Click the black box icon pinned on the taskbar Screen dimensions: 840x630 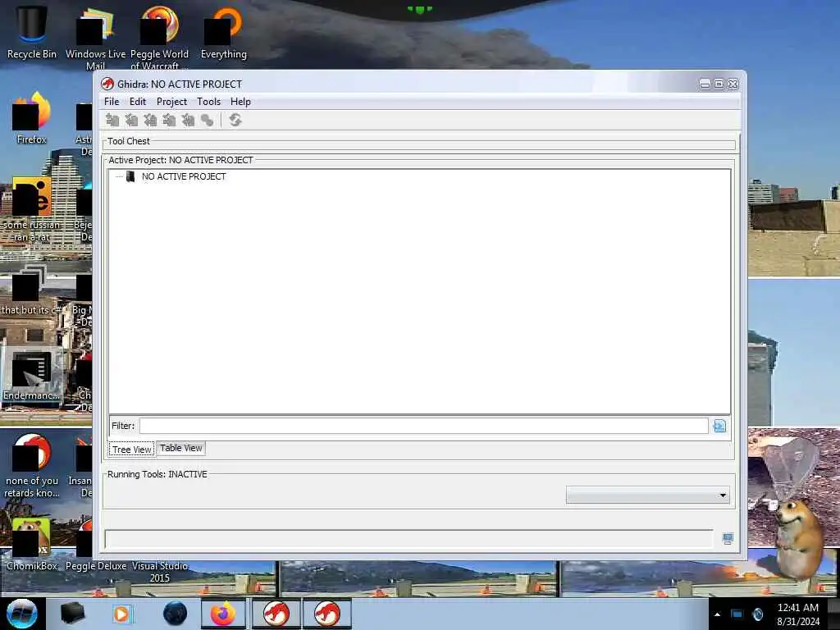[72, 614]
